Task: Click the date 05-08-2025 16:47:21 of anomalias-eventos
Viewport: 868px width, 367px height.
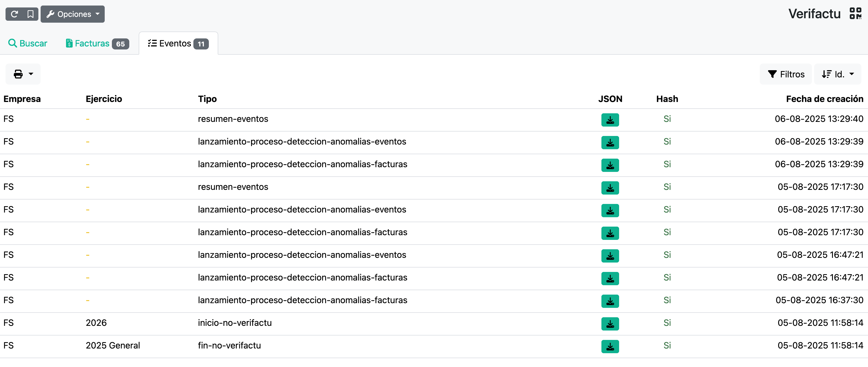Action: tap(820, 255)
